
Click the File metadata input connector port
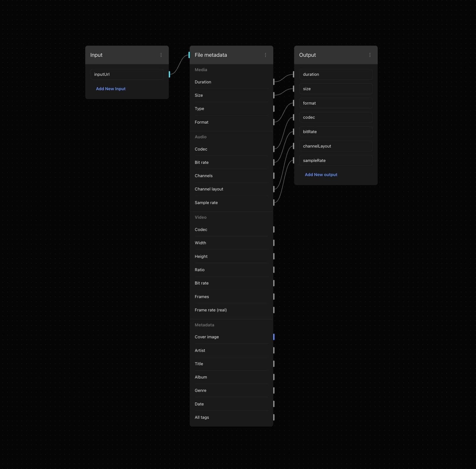click(x=189, y=55)
